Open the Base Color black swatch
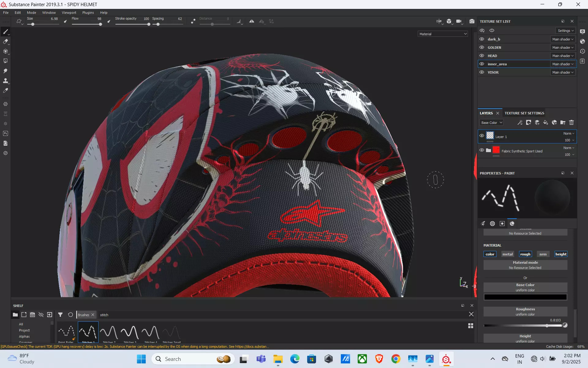This screenshot has width=588, height=368. [x=525, y=297]
